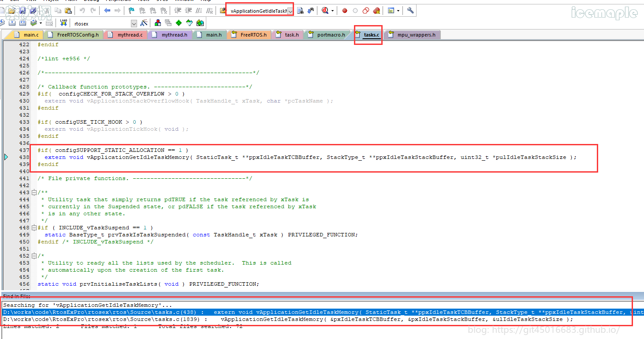This screenshot has width=644, height=339.
Task: Switch to the main.c tab
Action: click(26, 35)
